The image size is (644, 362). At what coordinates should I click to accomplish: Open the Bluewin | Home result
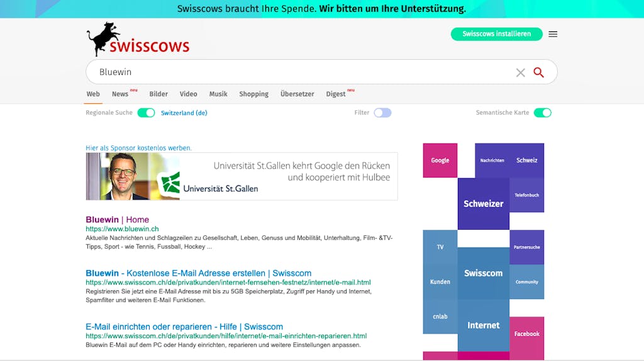pyautogui.click(x=118, y=220)
